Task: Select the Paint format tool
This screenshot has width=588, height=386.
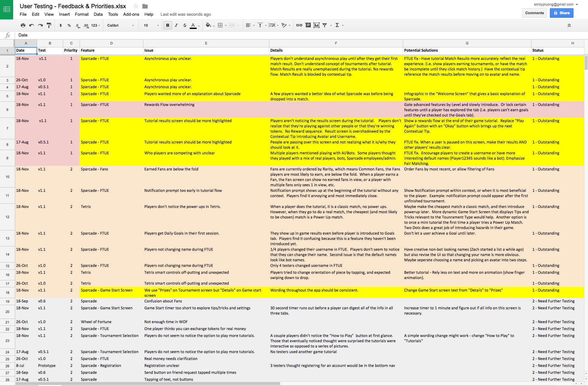Action: 49,25
